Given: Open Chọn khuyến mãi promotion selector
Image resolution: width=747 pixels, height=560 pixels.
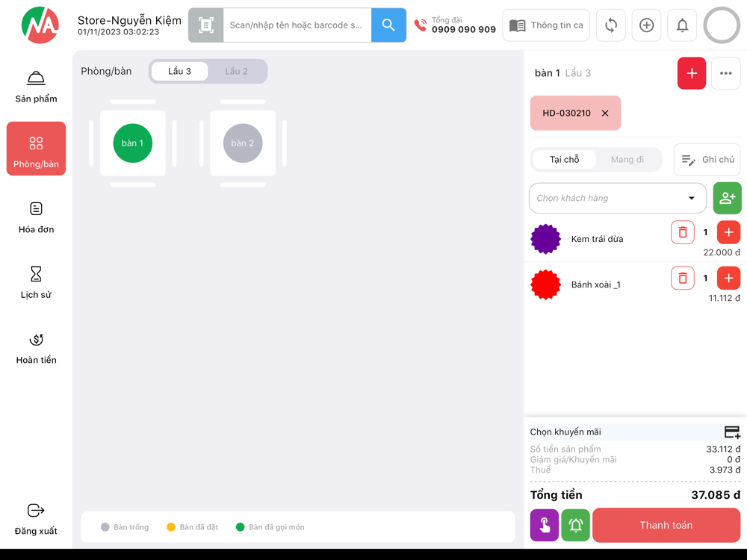Looking at the screenshot, I should tap(635, 432).
